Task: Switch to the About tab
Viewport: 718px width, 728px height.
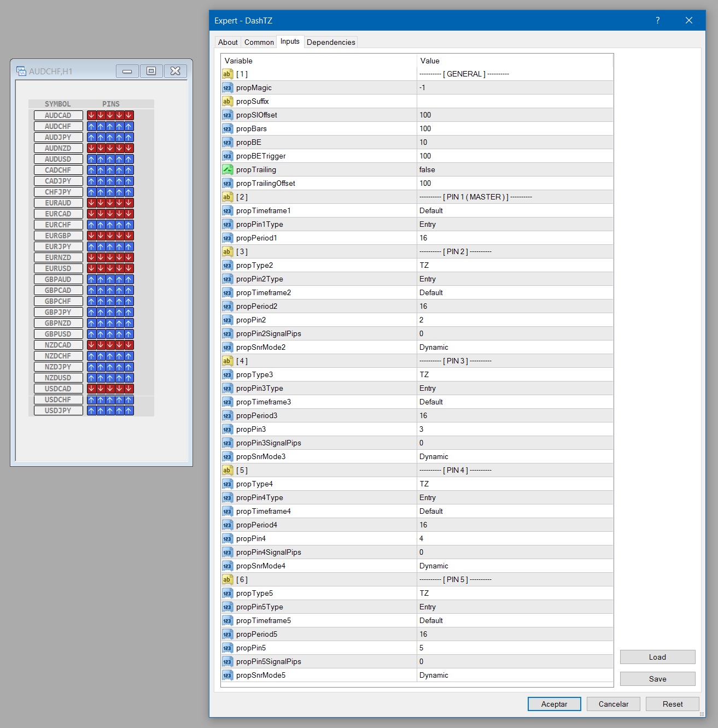Action: tap(227, 42)
